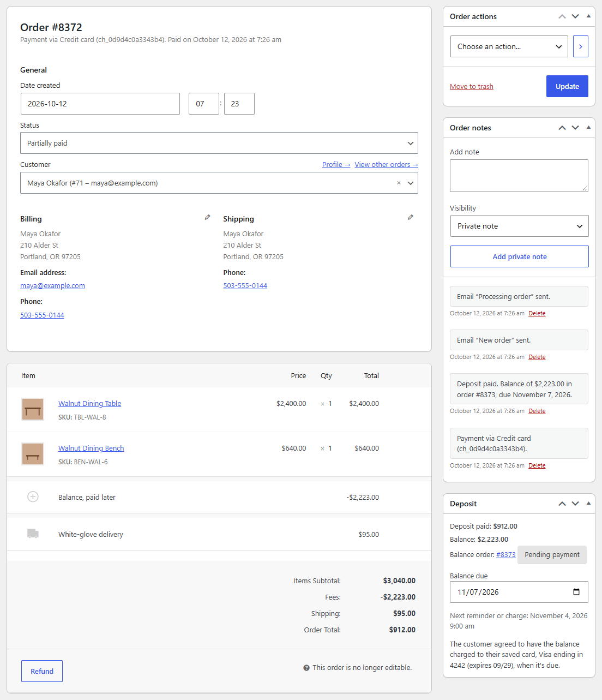Open the Choose an action dropdown
602x700 pixels.
pyautogui.click(x=509, y=46)
